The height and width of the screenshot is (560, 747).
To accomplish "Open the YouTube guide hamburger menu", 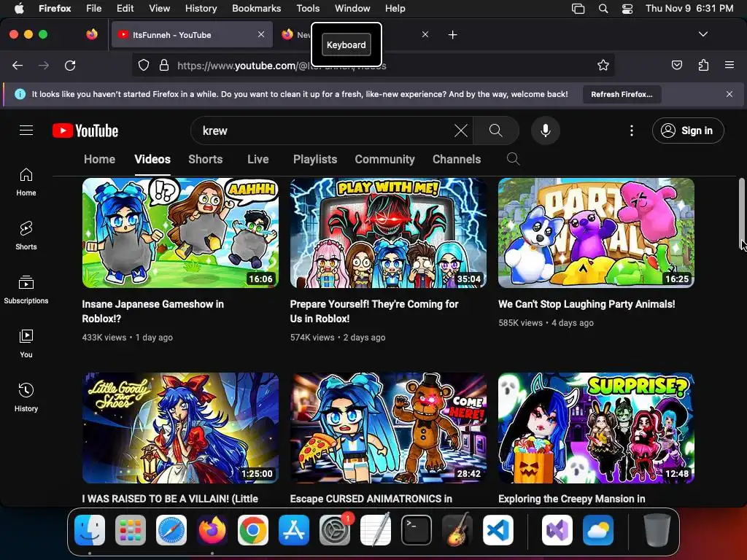I will [x=26, y=131].
